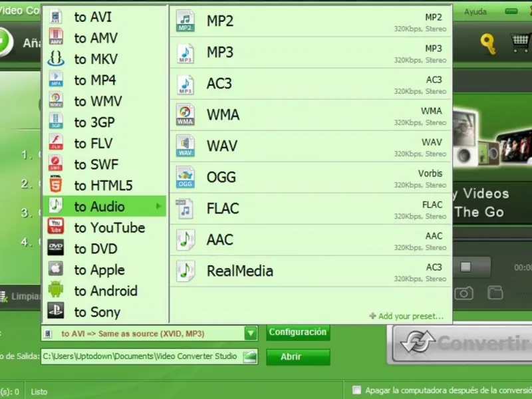Click the Configuración button
Image resolution: width=532 pixels, height=399 pixels.
[297, 332]
